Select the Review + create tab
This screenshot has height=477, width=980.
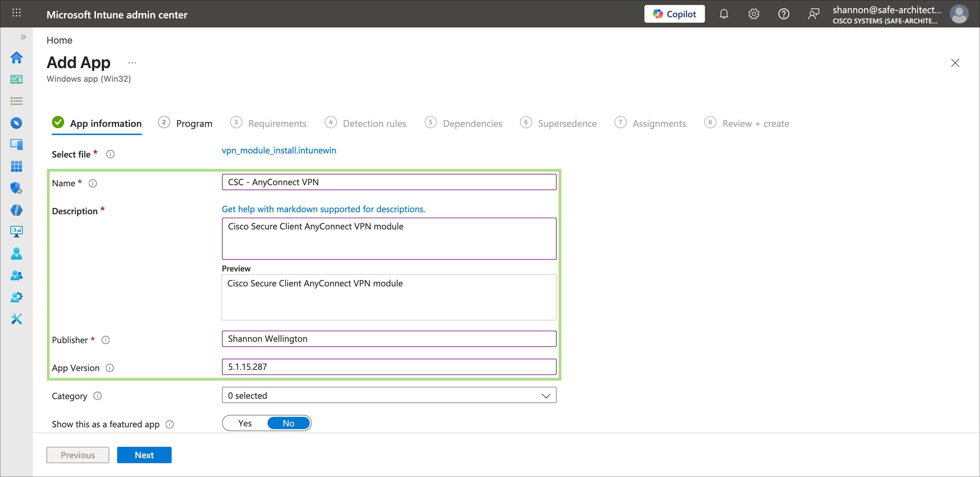(747, 123)
